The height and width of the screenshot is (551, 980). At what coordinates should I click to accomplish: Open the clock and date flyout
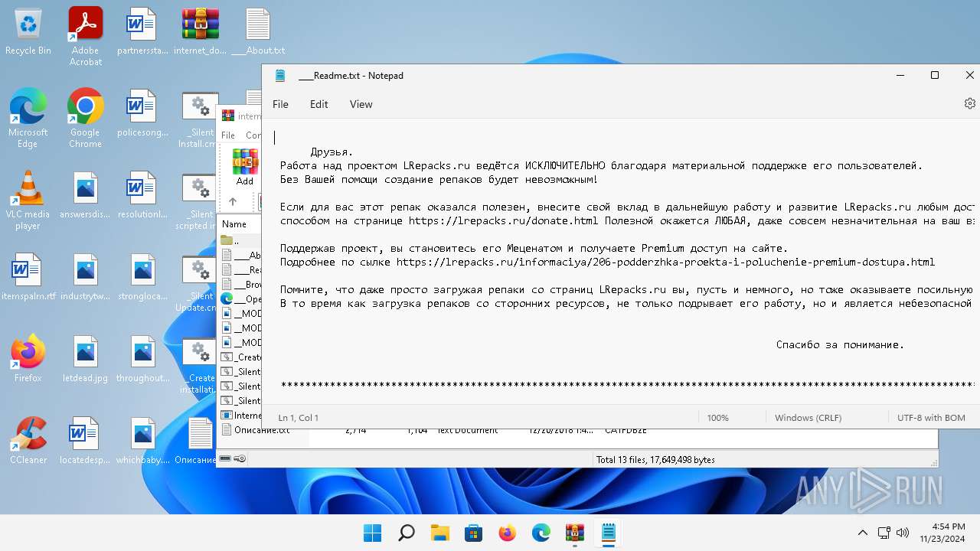[x=942, y=533]
